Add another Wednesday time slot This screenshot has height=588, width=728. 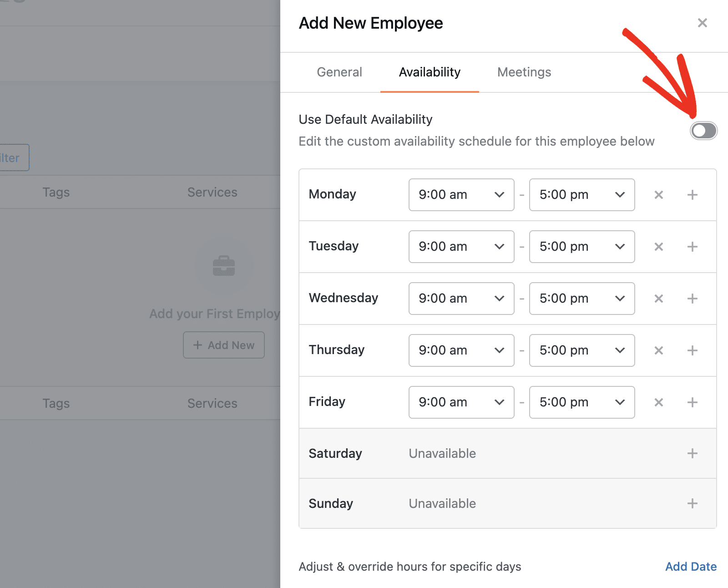[x=692, y=299]
